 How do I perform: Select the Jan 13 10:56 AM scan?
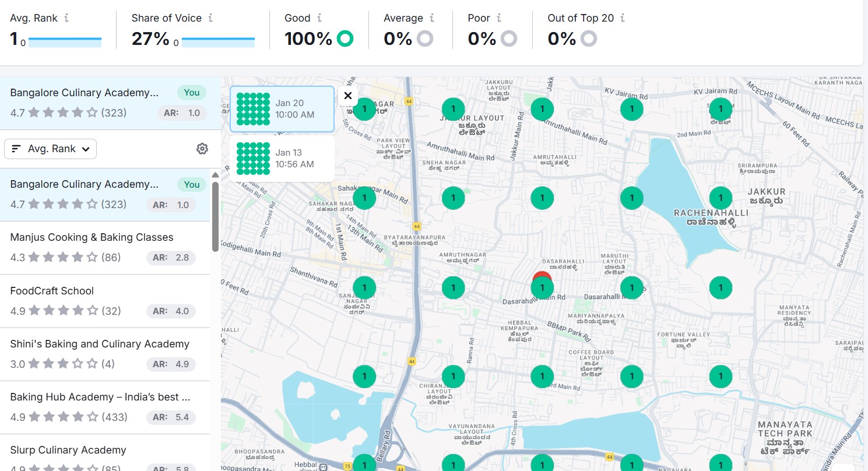pos(282,159)
